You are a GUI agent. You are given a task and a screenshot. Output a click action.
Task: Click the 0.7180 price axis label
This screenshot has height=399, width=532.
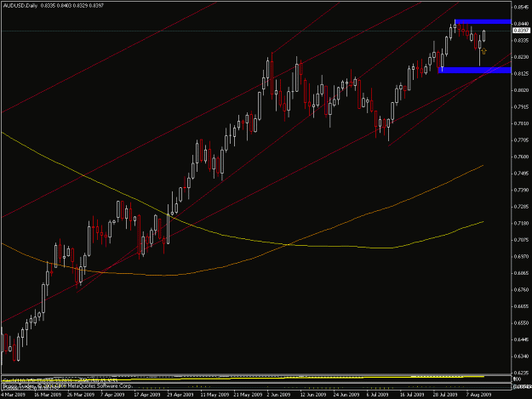tap(521, 223)
